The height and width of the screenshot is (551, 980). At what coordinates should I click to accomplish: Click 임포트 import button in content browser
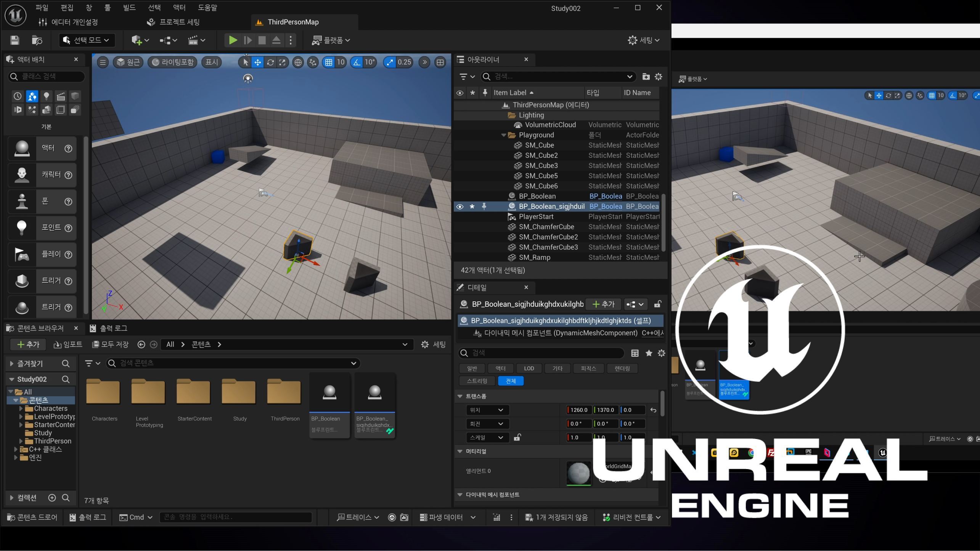pyautogui.click(x=68, y=345)
